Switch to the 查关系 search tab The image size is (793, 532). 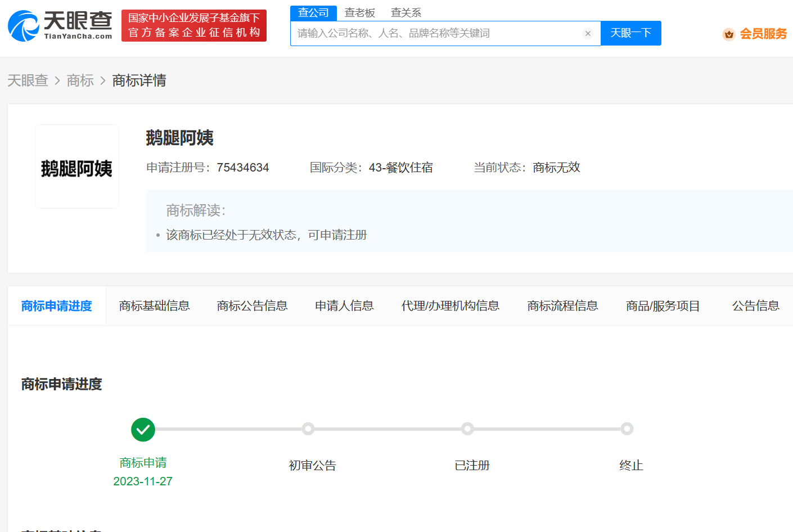pyautogui.click(x=406, y=13)
